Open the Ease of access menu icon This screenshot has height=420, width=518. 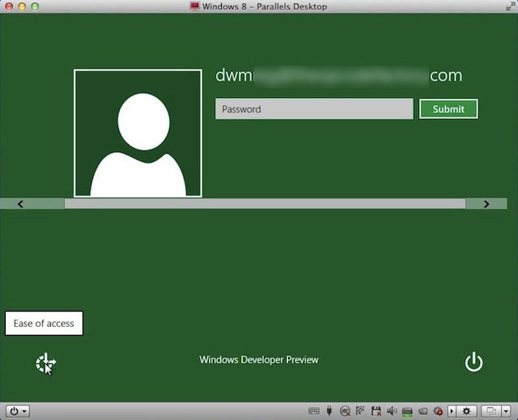tap(45, 363)
